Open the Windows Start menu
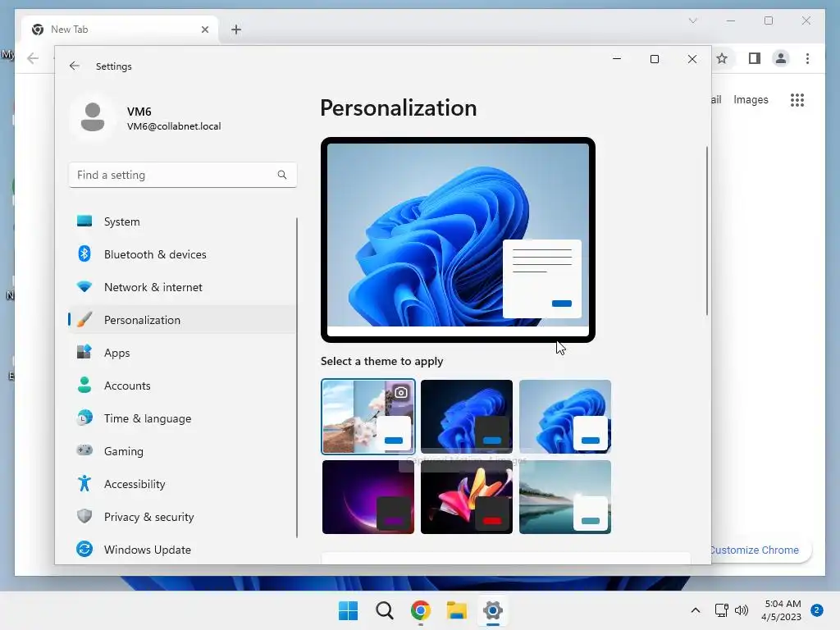The height and width of the screenshot is (630, 840). click(x=348, y=610)
